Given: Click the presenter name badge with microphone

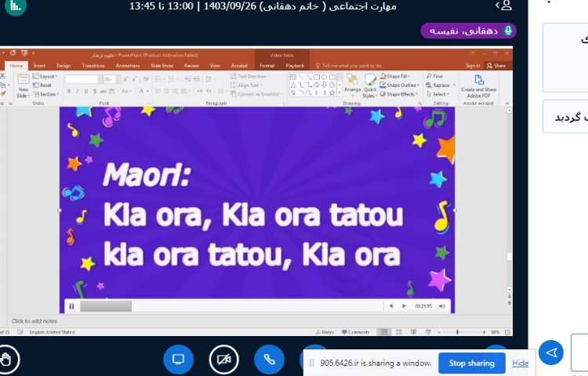Looking at the screenshot, I should [468, 31].
